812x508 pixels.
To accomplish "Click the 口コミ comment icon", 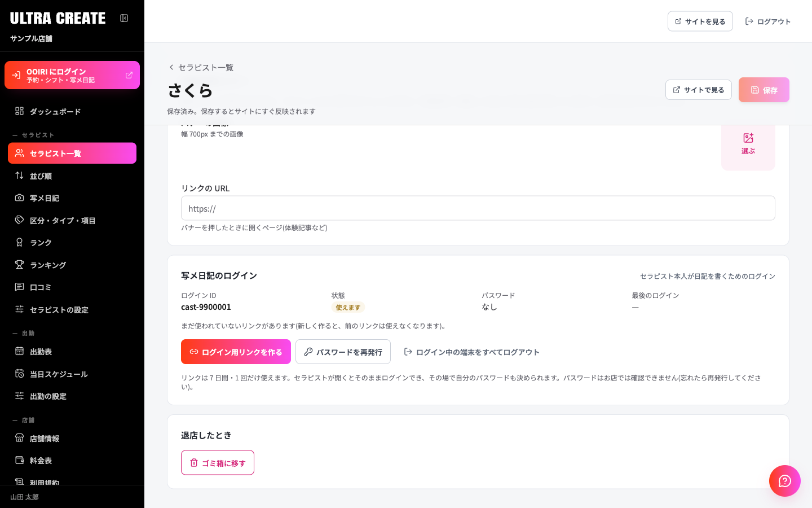I will pos(19,287).
